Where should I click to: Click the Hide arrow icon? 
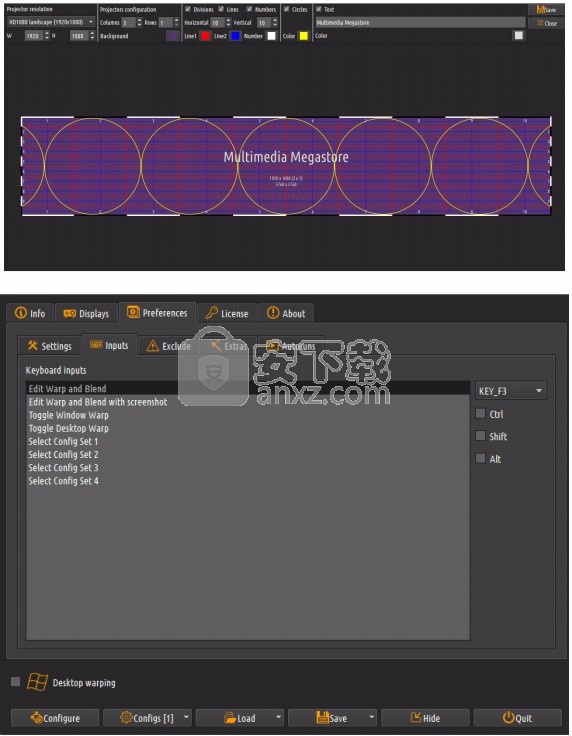coord(416,717)
